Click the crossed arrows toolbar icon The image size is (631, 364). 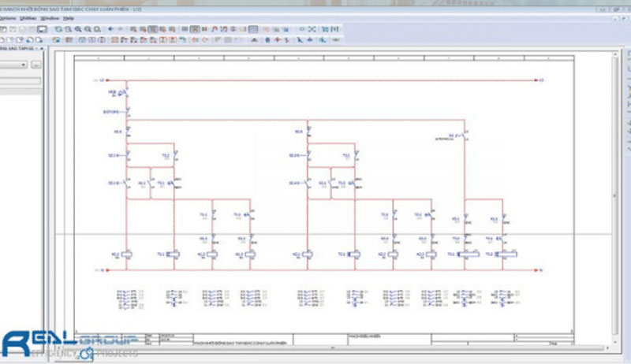click(312, 29)
